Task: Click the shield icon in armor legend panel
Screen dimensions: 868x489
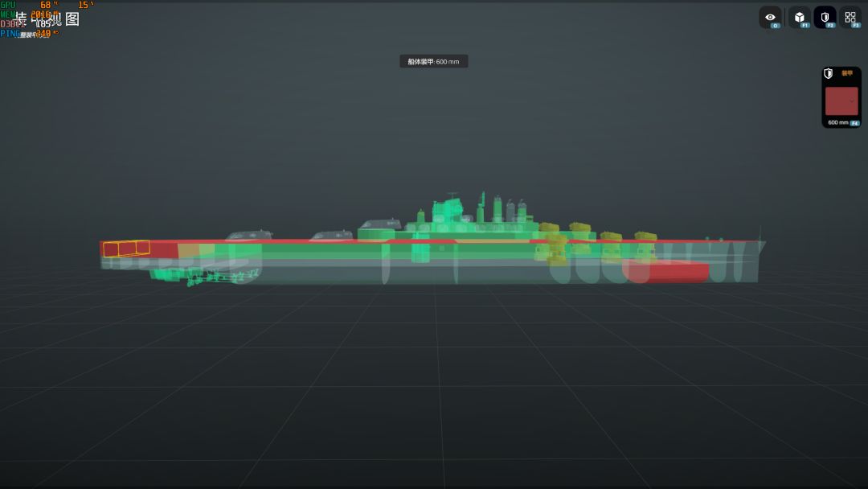Action: point(828,74)
